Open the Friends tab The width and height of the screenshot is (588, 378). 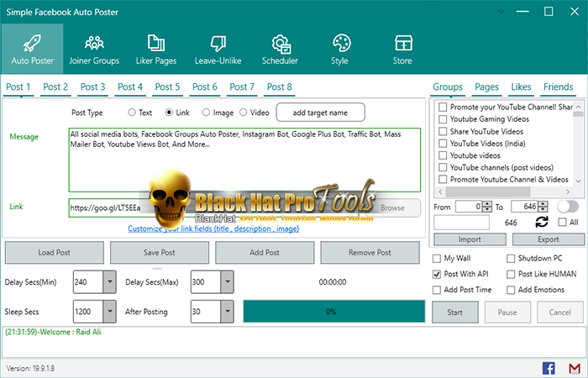559,87
